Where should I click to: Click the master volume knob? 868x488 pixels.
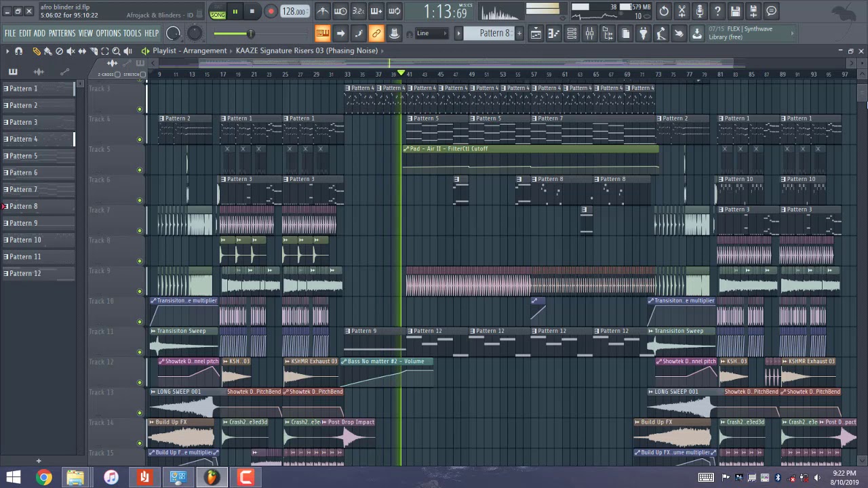click(174, 33)
